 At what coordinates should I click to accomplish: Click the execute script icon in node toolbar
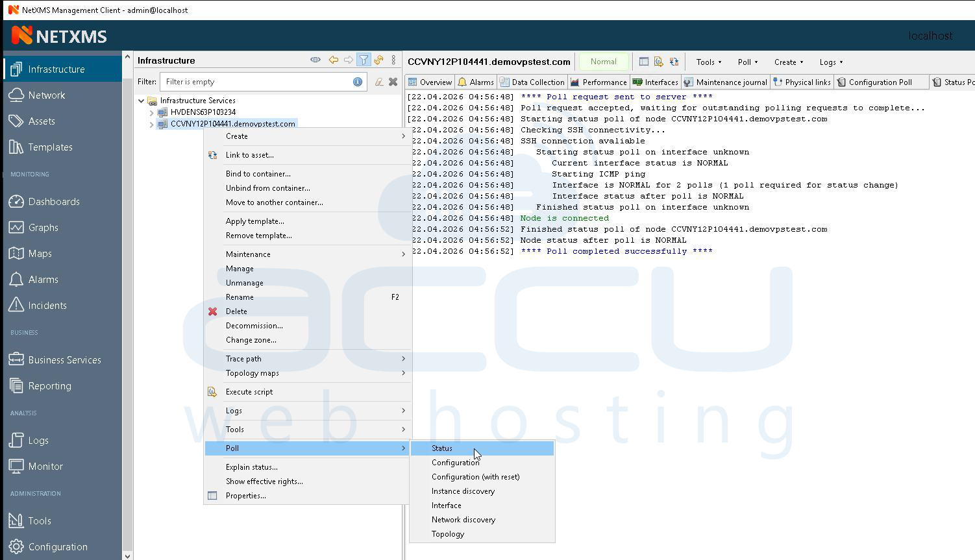tap(659, 62)
